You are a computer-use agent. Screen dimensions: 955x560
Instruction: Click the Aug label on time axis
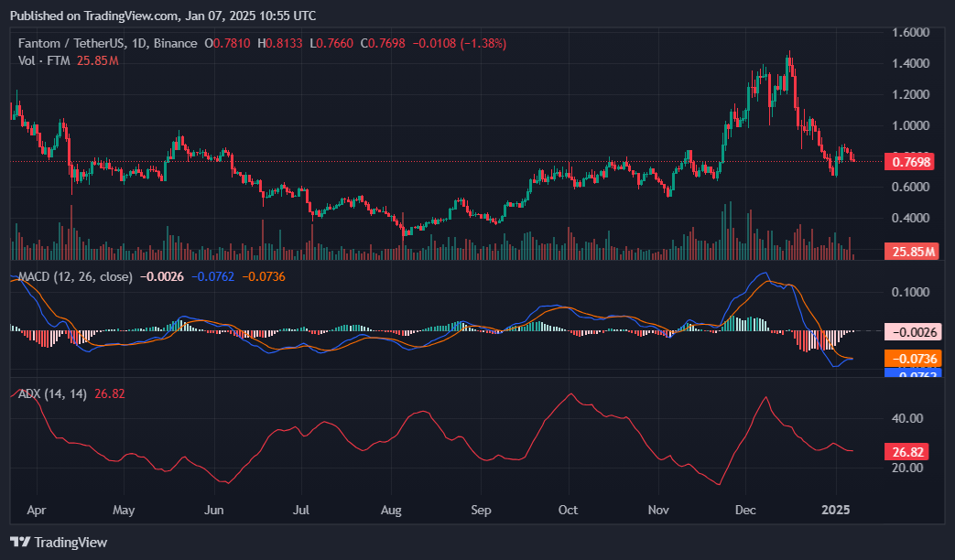pyautogui.click(x=391, y=510)
